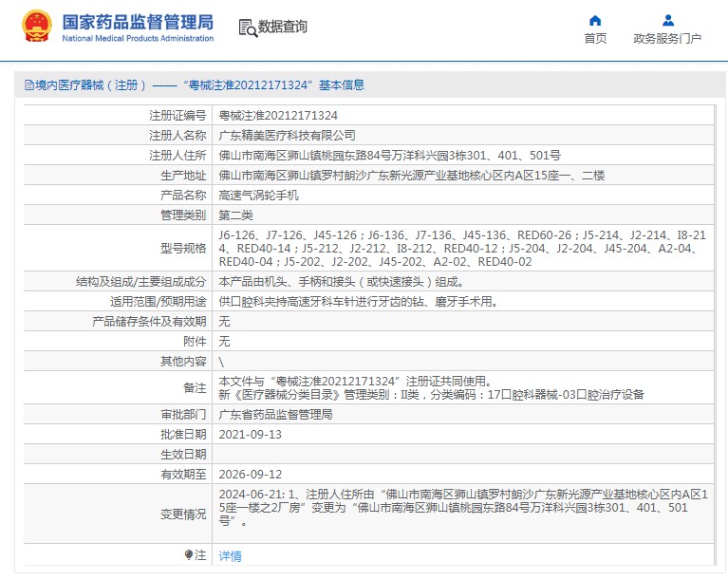Click the document icon before 境内医疗器械
The height and width of the screenshot is (580, 728).
coord(28,85)
